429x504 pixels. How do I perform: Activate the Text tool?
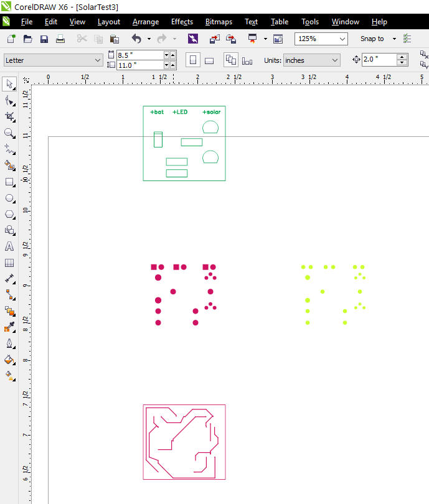point(9,246)
